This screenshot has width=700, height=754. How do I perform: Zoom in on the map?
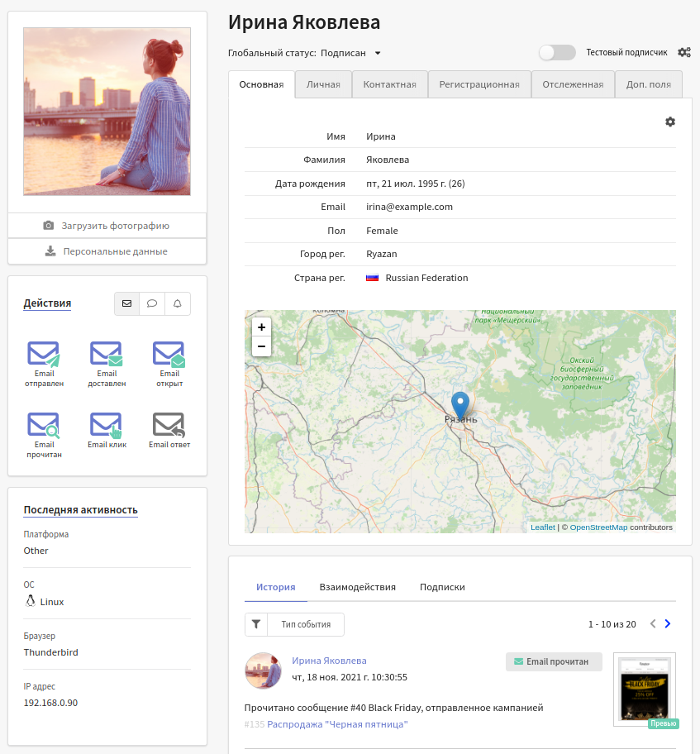(261, 327)
